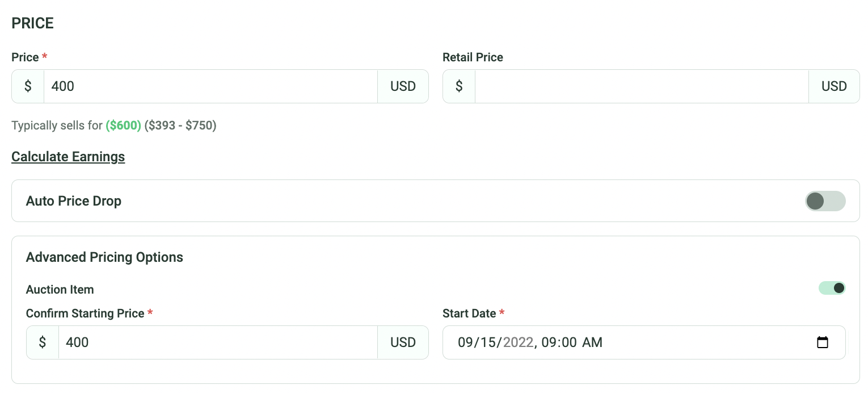The height and width of the screenshot is (393, 868).
Task: Click the USD label on the Price field
Action: [x=403, y=86]
